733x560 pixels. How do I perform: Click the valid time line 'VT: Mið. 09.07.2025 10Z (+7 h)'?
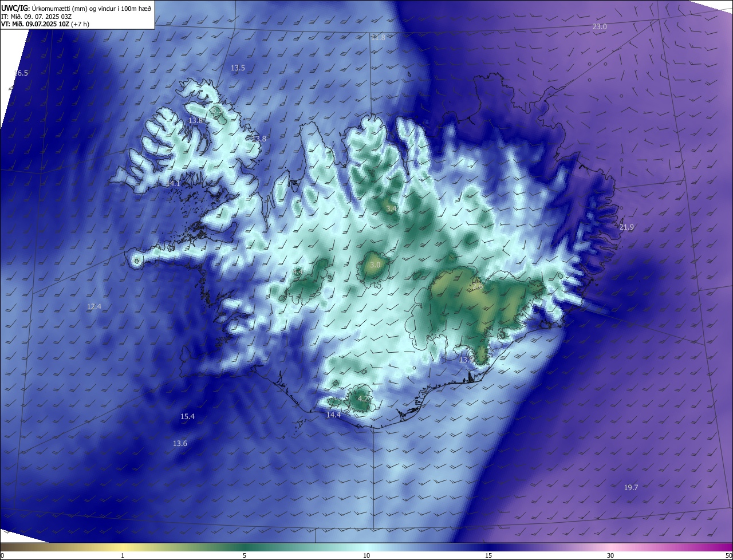click(x=45, y=25)
